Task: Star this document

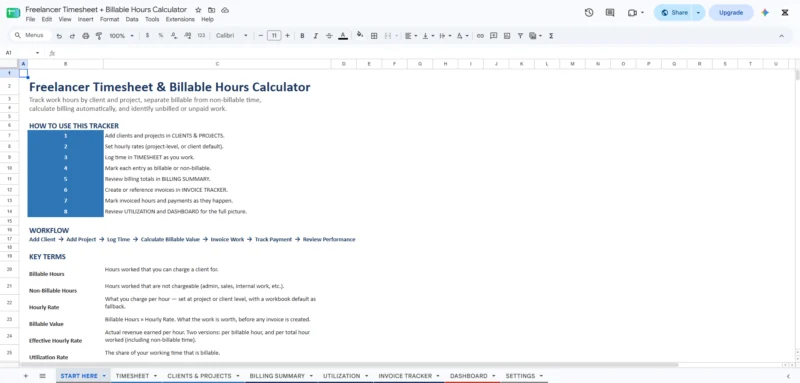Action: coord(198,10)
